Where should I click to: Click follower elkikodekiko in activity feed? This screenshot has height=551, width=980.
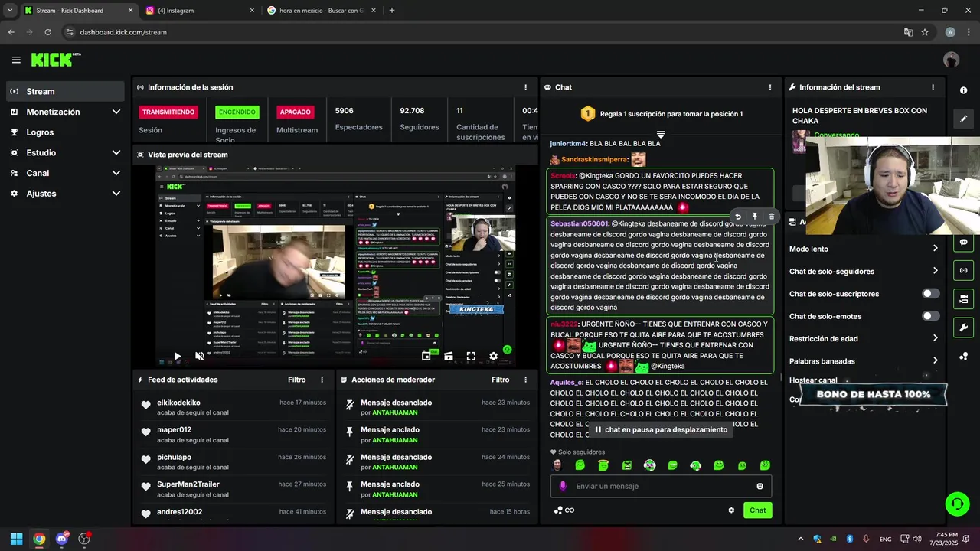pos(178,403)
